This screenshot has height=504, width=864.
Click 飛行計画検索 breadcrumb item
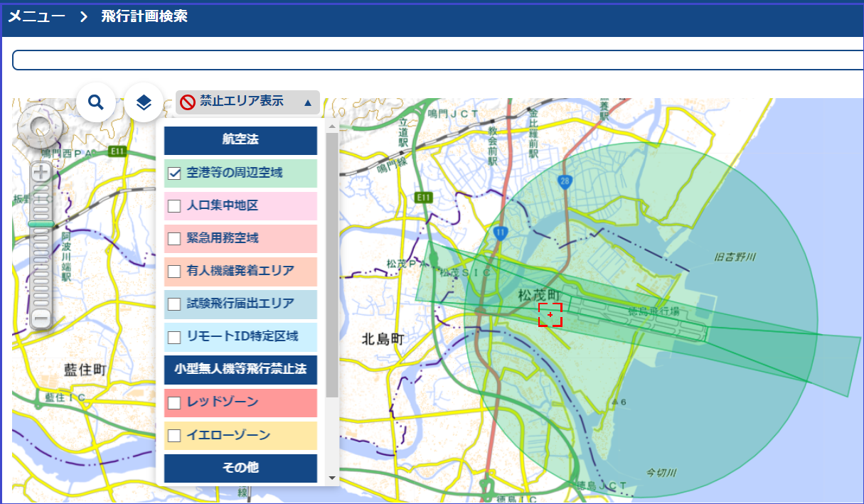point(144,16)
